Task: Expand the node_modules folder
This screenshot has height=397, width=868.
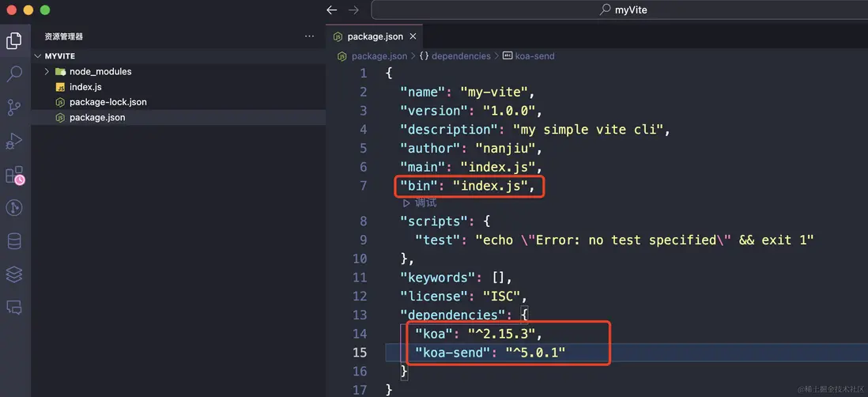Action: point(47,71)
